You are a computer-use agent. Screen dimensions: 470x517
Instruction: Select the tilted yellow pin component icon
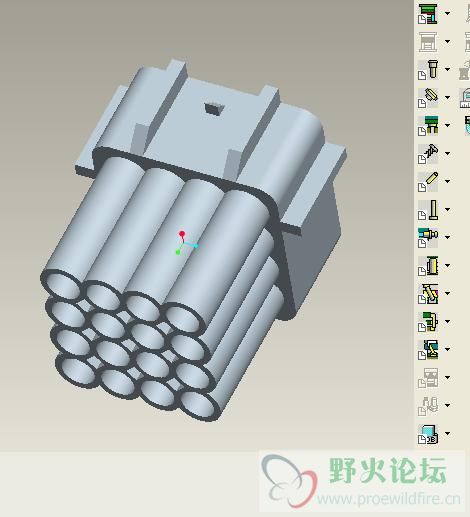click(x=428, y=97)
